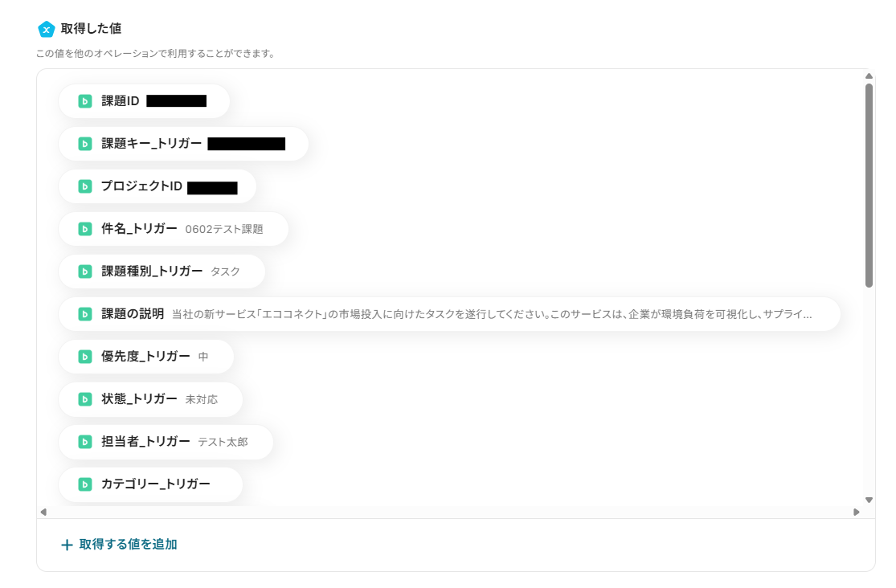Click the green icon beside 課題の説明

(x=84, y=314)
